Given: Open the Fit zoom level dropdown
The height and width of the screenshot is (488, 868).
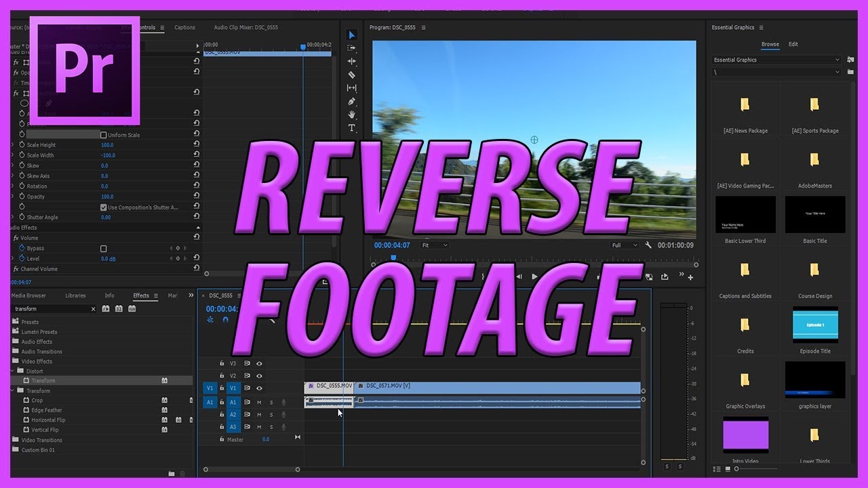Looking at the screenshot, I should click(434, 245).
